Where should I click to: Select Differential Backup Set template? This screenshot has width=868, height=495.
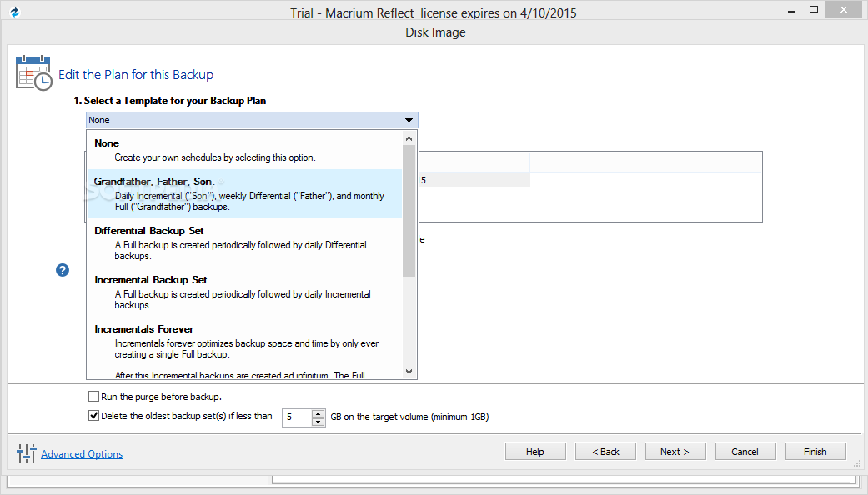[244, 242]
